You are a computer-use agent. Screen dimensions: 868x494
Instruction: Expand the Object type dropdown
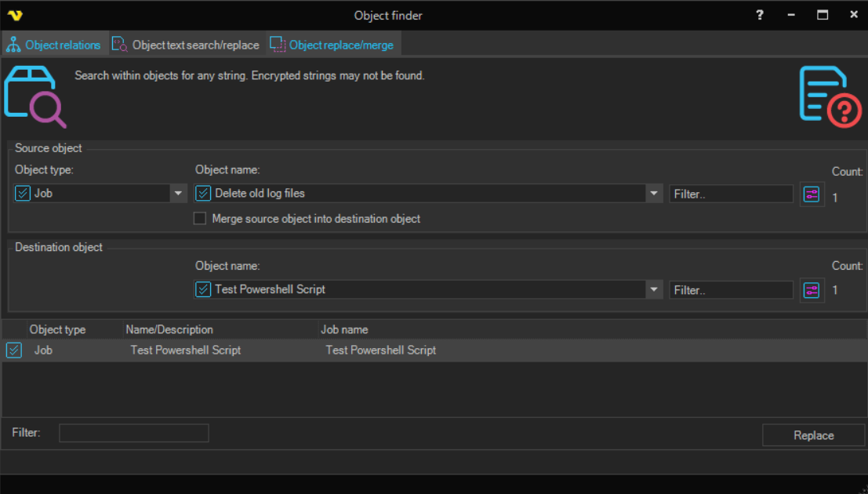click(x=179, y=194)
